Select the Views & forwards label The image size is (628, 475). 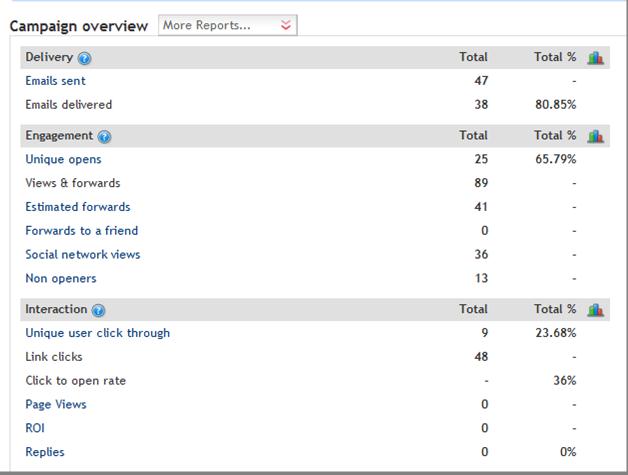(x=73, y=183)
